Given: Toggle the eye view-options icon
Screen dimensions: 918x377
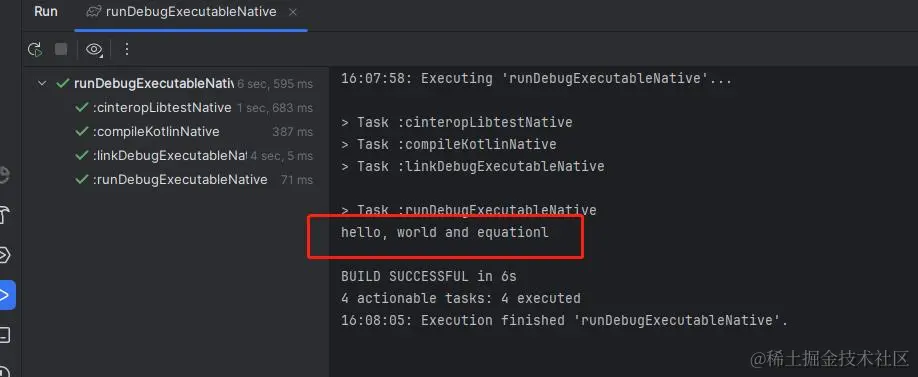Looking at the screenshot, I should coord(94,50).
